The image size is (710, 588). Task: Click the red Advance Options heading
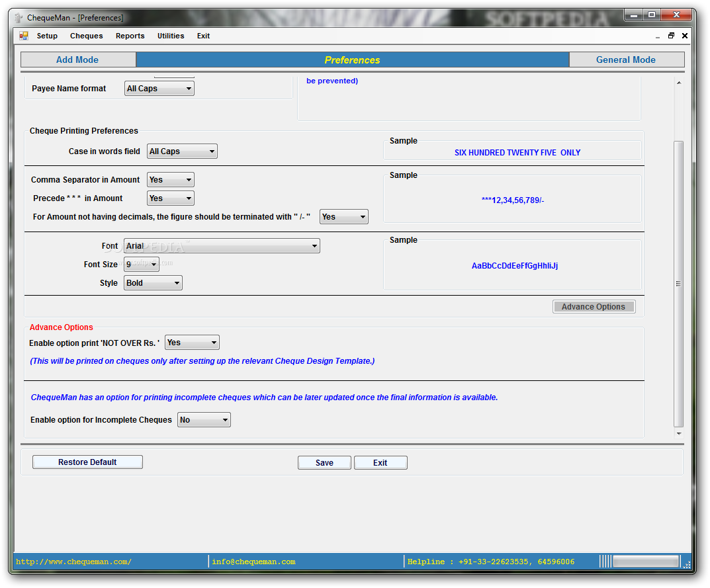tap(61, 327)
